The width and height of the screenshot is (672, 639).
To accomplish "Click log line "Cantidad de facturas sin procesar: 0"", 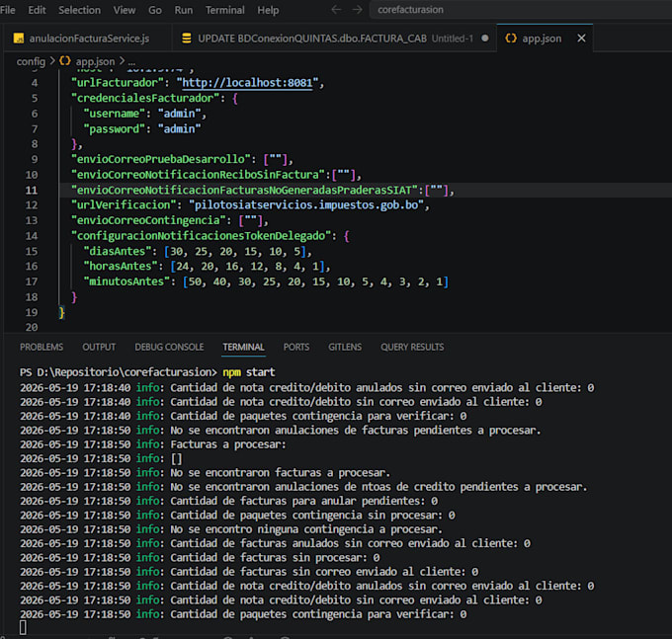I will (275, 558).
